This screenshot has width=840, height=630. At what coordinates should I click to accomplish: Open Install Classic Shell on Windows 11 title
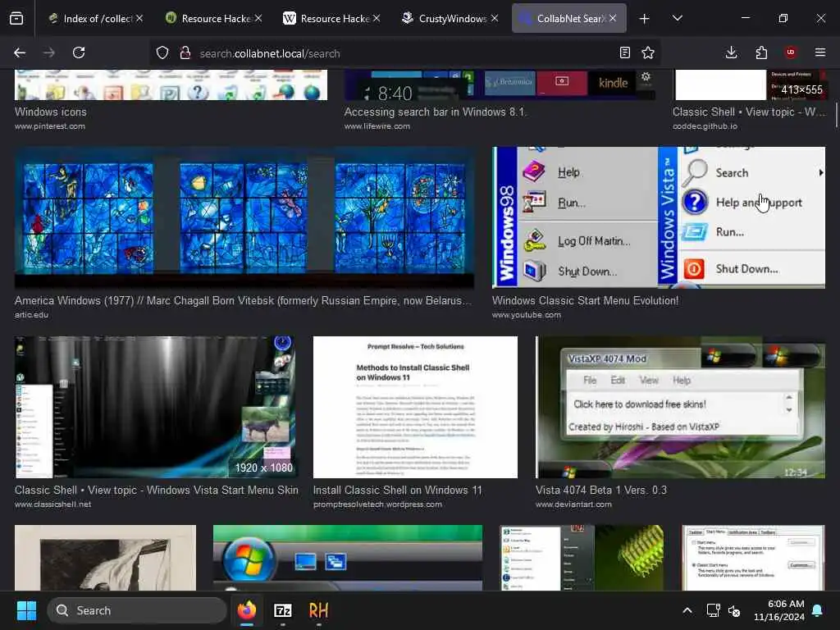pyautogui.click(x=398, y=491)
